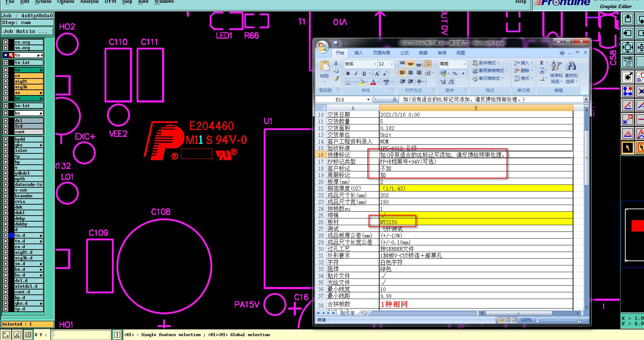Switch to the 页面布局 ribbon tab

pos(382,53)
